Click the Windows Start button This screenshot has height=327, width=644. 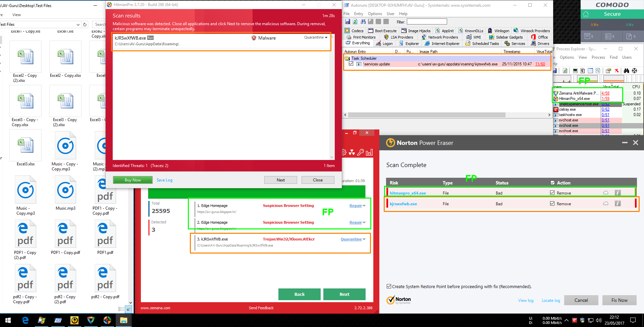click(x=8, y=320)
